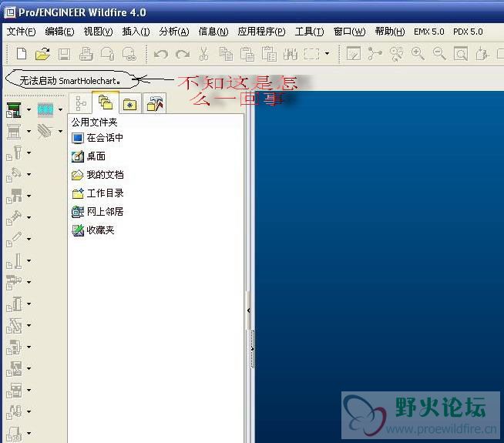Click the zoom out magnifier icon
The width and height of the screenshot is (504, 443).
(439, 54)
